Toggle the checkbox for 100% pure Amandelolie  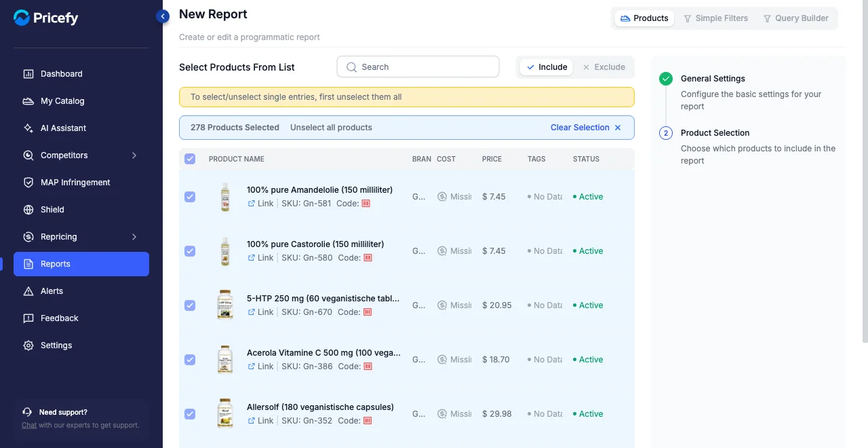click(x=190, y=197)
